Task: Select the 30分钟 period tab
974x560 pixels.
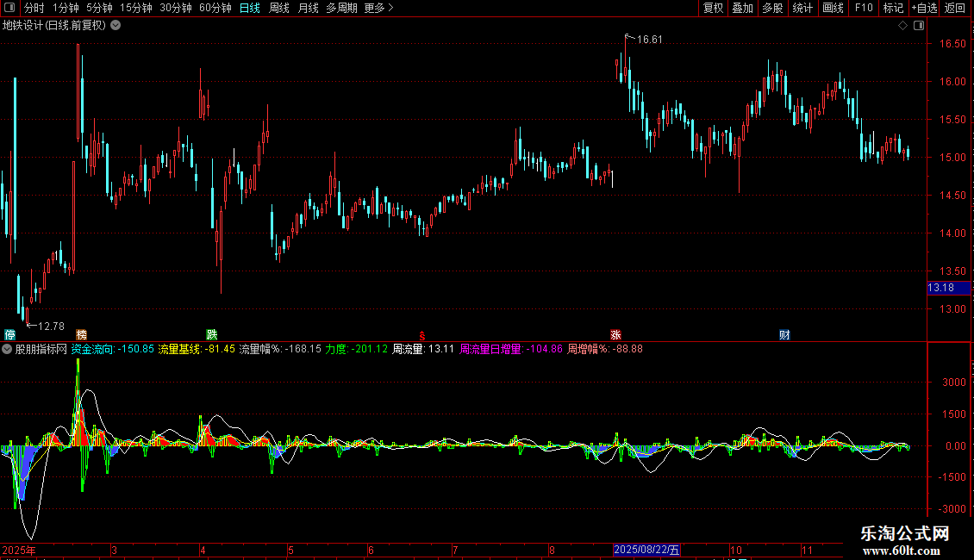Action: point(176,8)
